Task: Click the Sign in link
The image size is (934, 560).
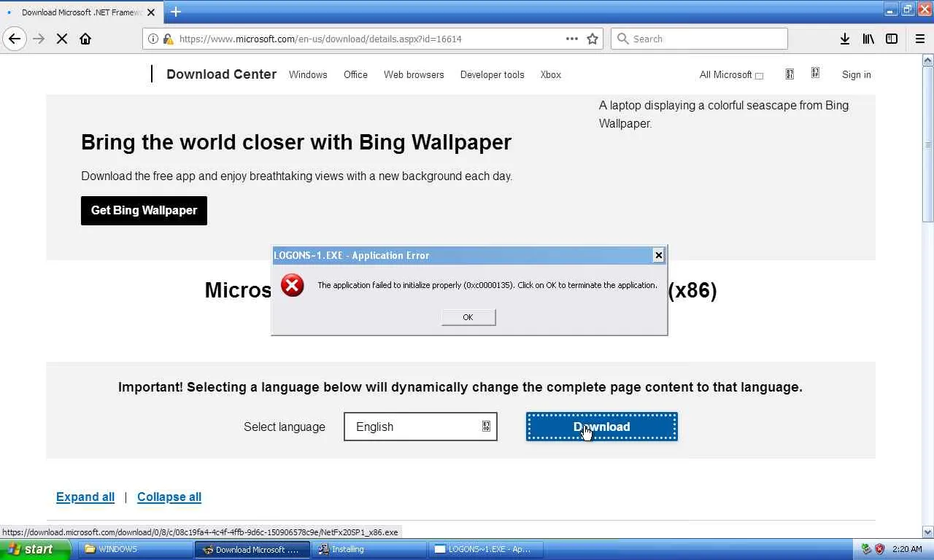Action: pos(857,74)
